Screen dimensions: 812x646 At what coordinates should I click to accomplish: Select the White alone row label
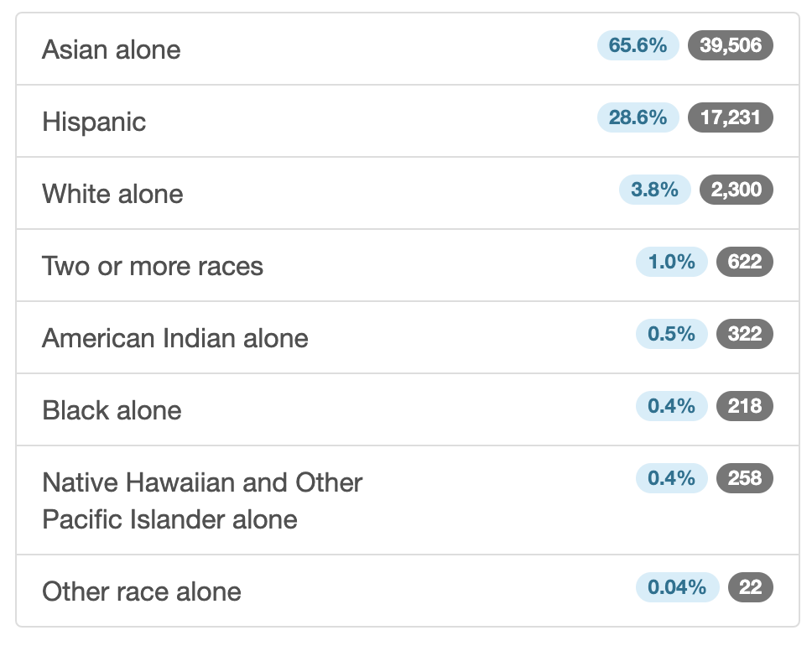point(112,195)
